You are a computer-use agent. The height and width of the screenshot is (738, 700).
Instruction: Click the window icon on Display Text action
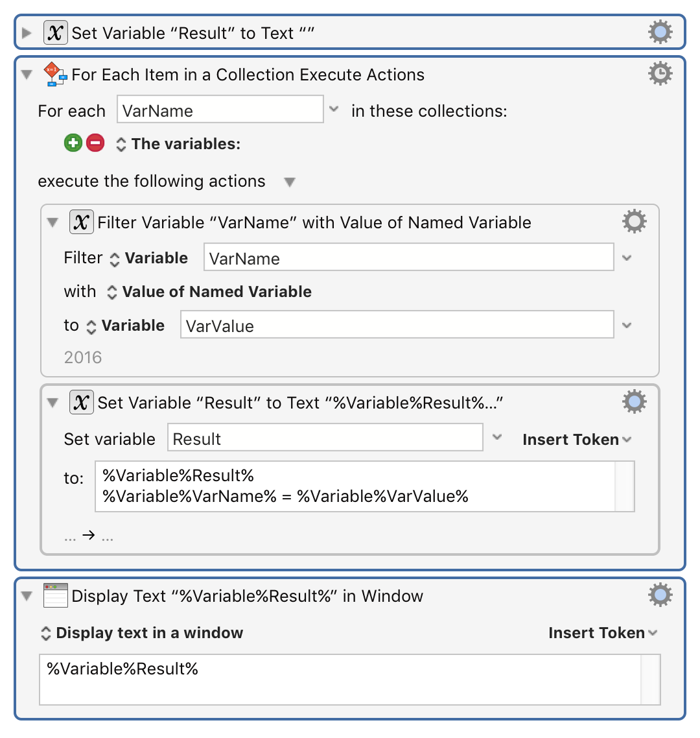pyautogui.click(x=55, y=595)
